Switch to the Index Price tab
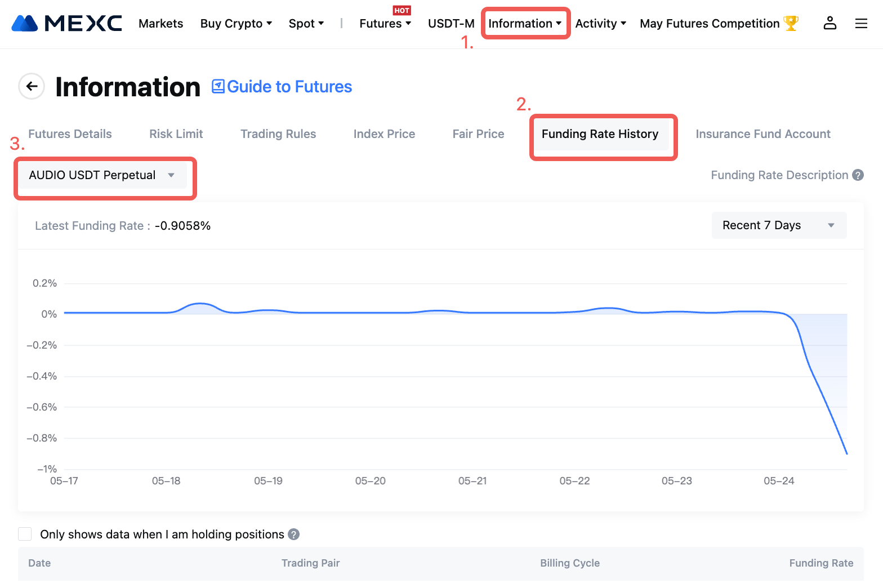 [384, 134]
